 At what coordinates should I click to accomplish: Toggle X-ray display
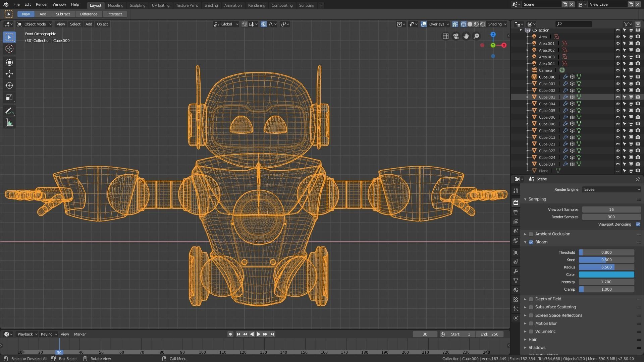455,24
